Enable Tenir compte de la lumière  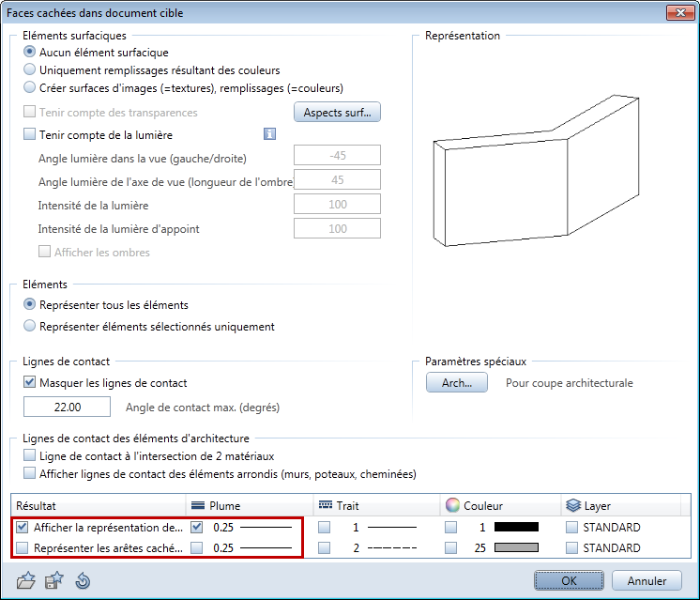(x=29, y=134)
